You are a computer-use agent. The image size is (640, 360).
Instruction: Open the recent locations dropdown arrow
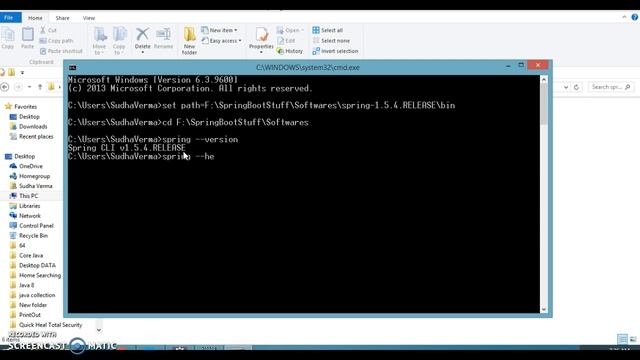pyautogui.click(x=29, y=87)
